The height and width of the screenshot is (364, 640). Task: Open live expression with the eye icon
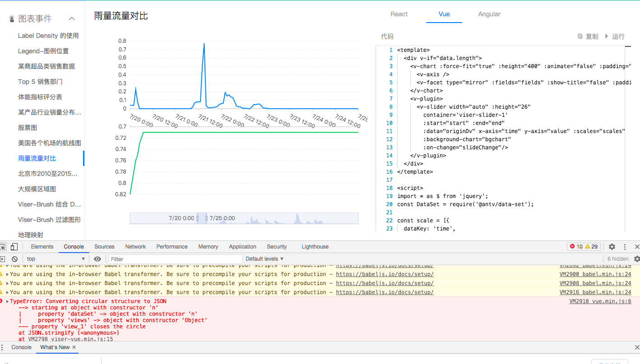tap(97, 258)
